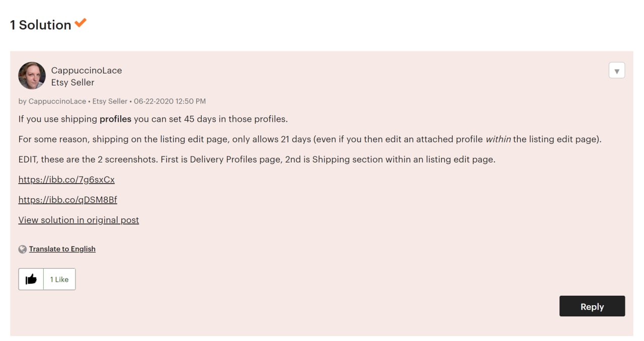Click the 06-22-2020 12:50 PM timestamp
This screenshot has width=644, height=341.
(170, 101)
